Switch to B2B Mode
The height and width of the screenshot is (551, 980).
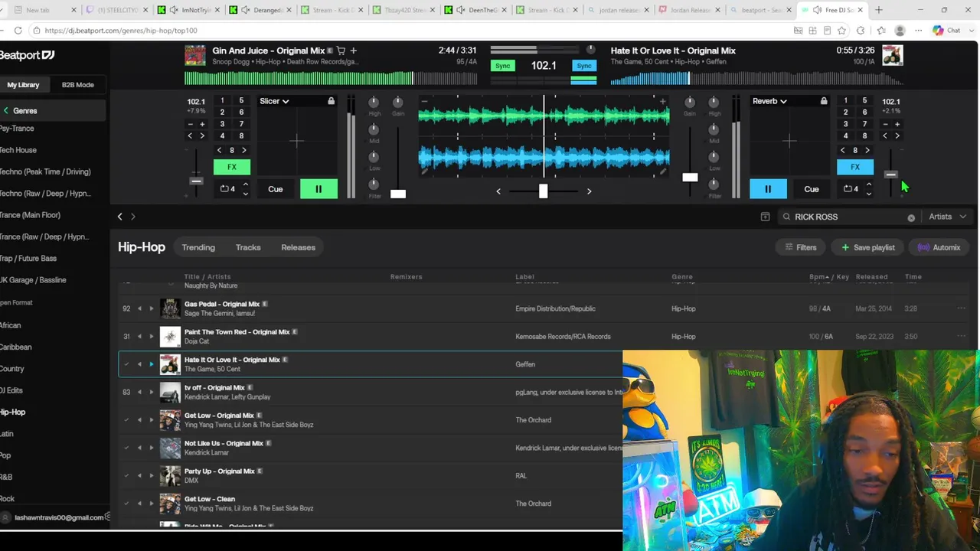[78, 85]
